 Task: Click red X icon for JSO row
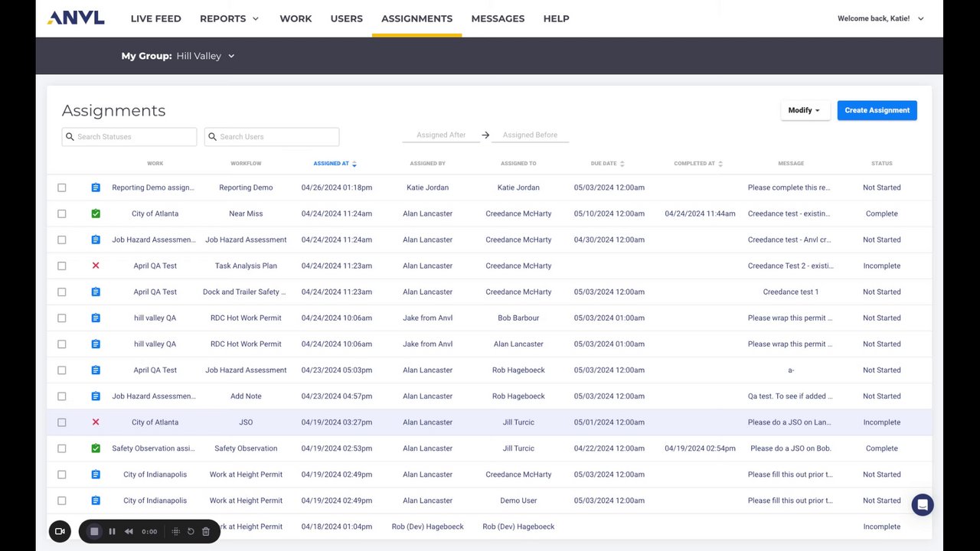point(96,422)
